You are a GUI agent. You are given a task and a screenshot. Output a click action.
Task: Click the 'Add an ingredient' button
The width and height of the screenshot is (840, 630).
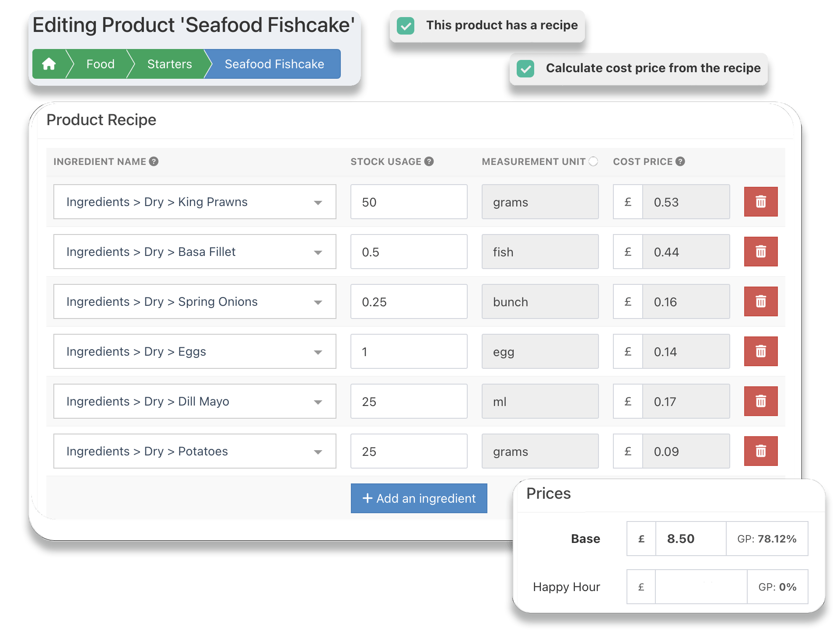tap(419, 498)
